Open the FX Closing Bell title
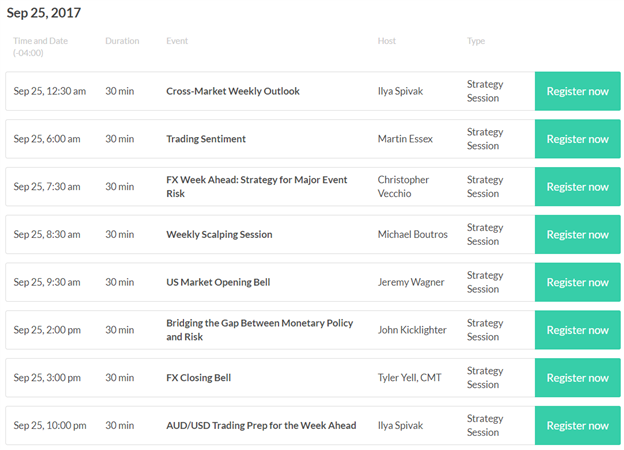The height and width of the screenshot is (450, 624). tap(199, 378)
